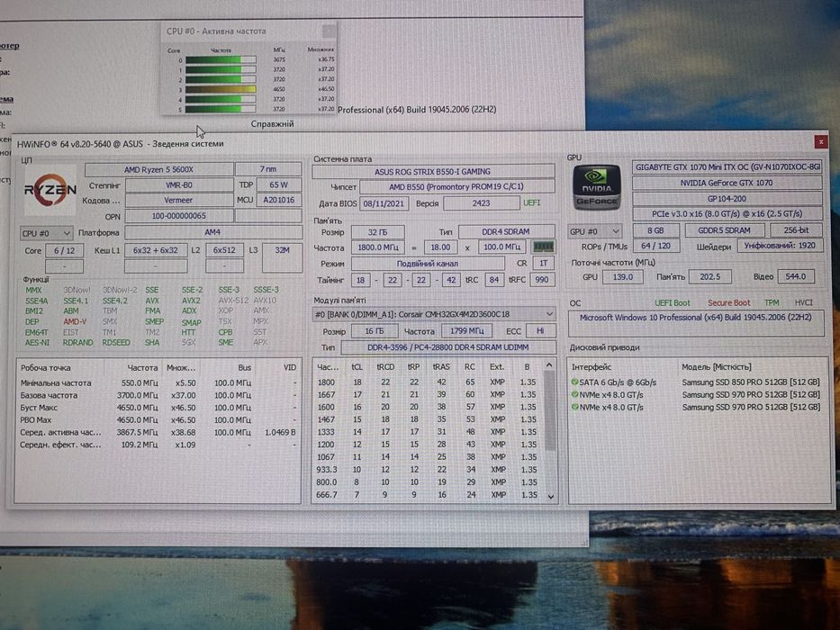Viewport: 840px width, 630px height.
Task: Click the GDDR5 SDRAM memory type field
Action: (x=724, y=230)
